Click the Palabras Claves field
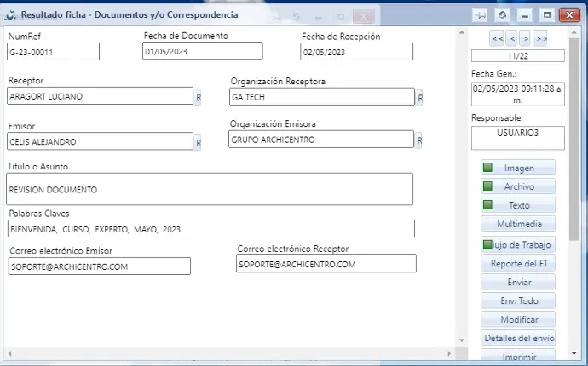This screenshot has width=588, height=366. point(211,228)
